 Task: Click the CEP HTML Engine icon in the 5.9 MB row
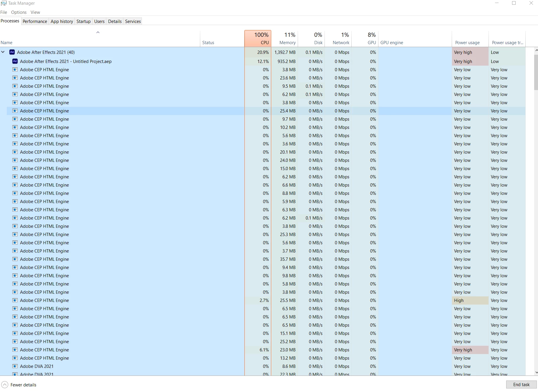pos(15,202)
